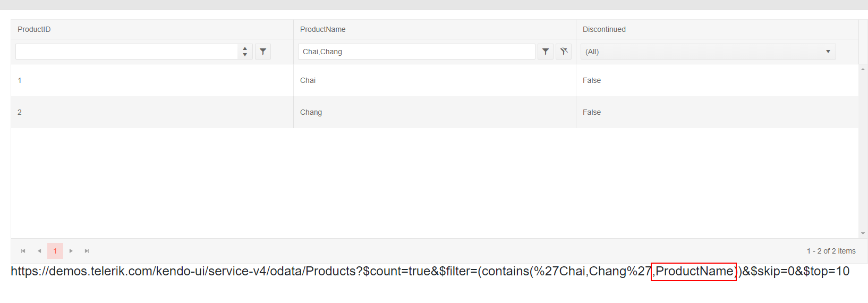This screenshot has height=303, width=868.
Task: Click the ProductName filter text box
Action: click(416, 52)
